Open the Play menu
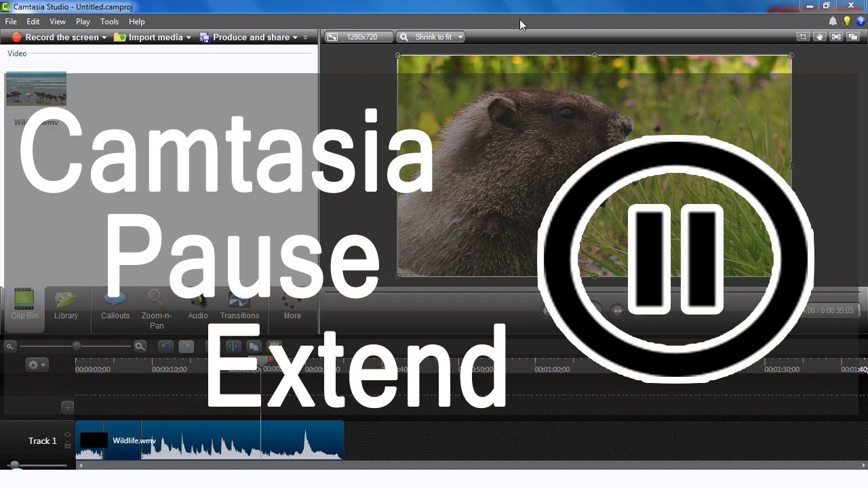The height and width of the screenshot is (488, 868). coord(83,22)
